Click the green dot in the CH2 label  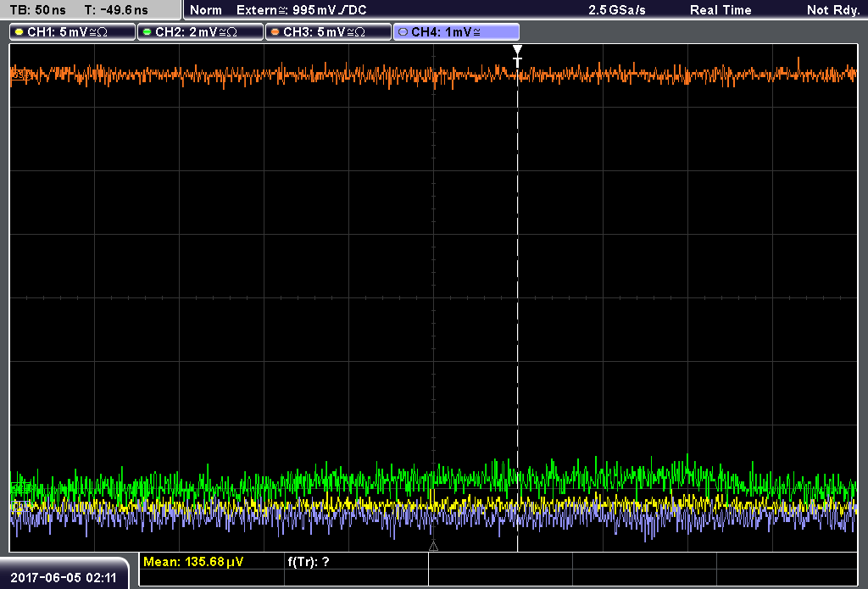point(147,32)
